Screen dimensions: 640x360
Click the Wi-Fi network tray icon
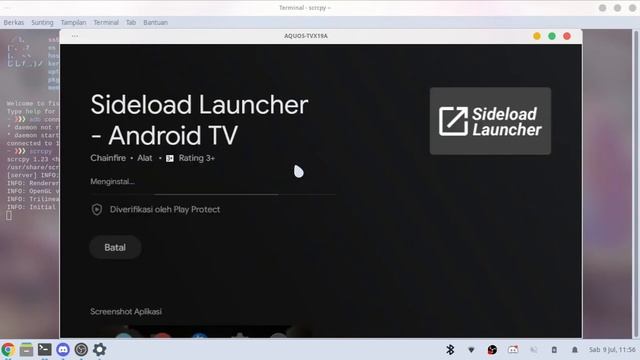tap(471, 350)
